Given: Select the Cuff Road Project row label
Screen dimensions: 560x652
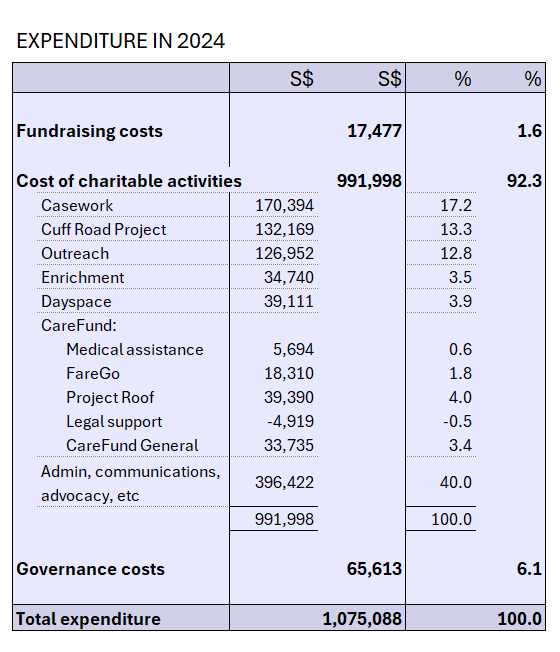Looking at the screenshot, I should pyautogui.click(x=104, y=230).
